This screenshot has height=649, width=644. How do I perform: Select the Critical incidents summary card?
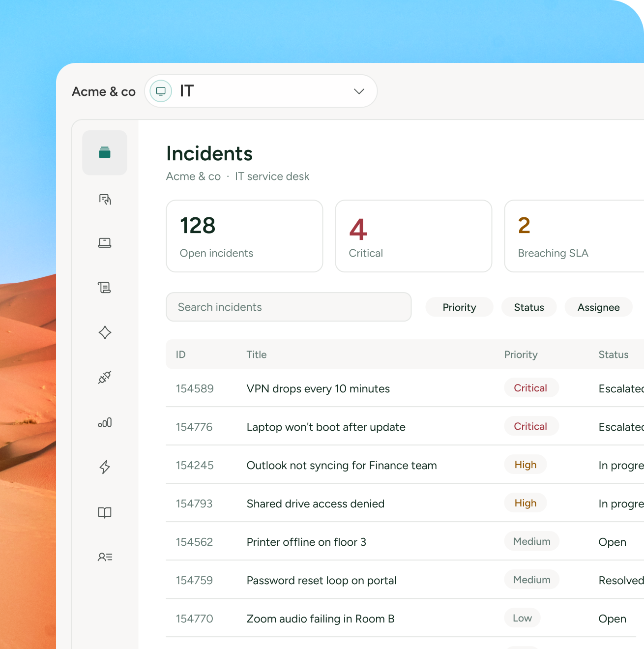pyautogui.click(x=413, y=236)
